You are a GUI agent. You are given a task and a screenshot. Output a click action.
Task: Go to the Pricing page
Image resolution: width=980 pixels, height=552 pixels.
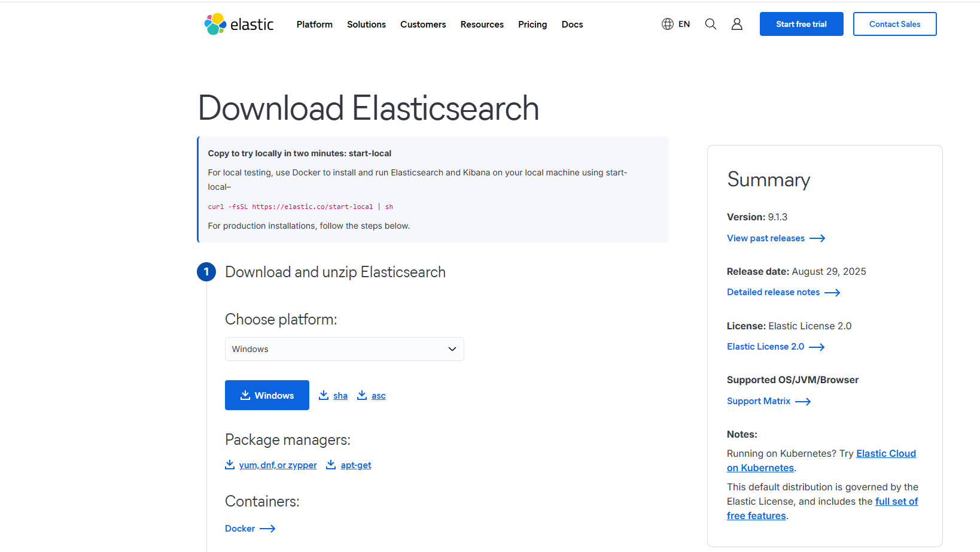point(532,25)
